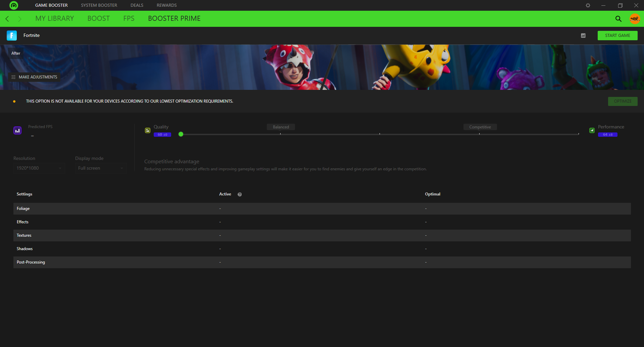Click the Quality image icon
The image size is (644, 347).
pos(148,130)
